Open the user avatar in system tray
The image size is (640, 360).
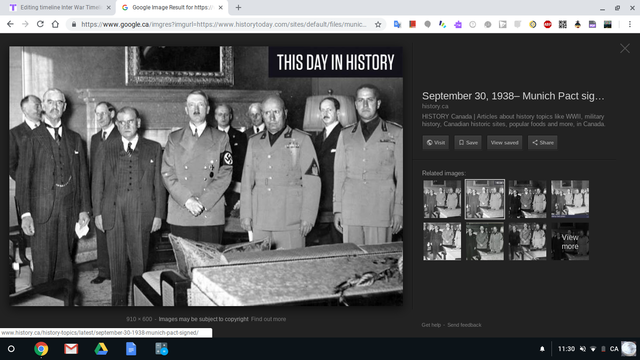pos(629,349)
